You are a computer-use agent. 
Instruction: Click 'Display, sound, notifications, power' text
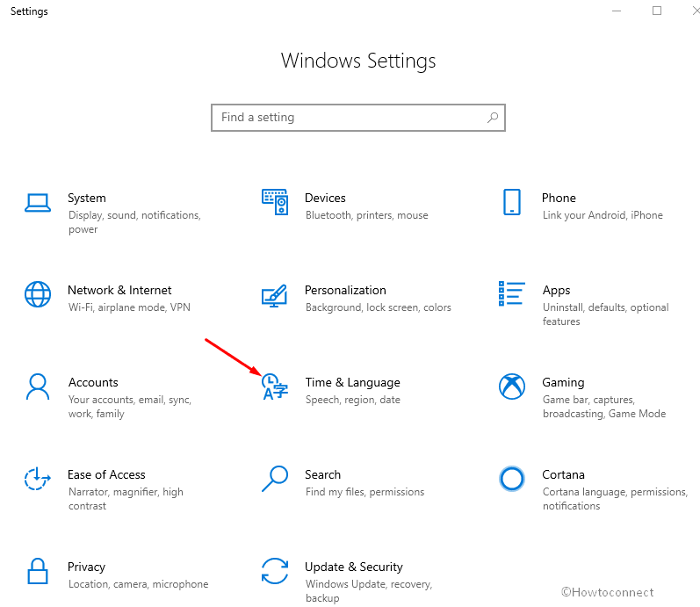pyautogui.click(x=134, y=222)
